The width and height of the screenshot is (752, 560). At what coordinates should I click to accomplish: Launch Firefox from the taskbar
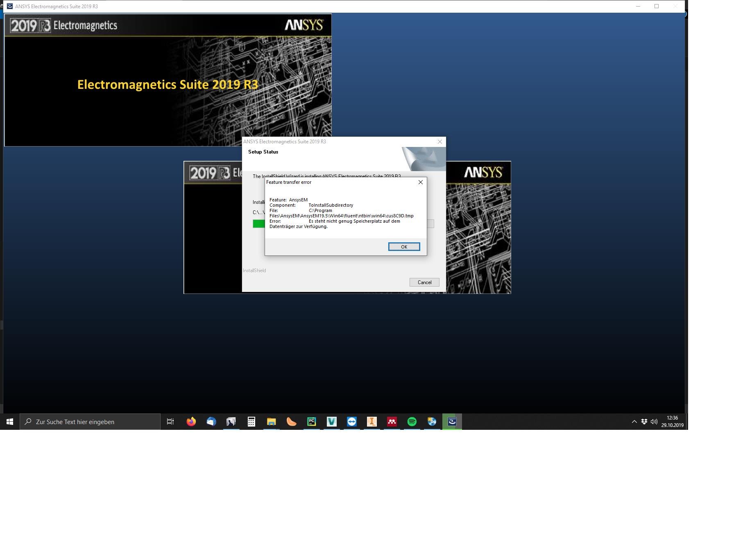(191, 422)
